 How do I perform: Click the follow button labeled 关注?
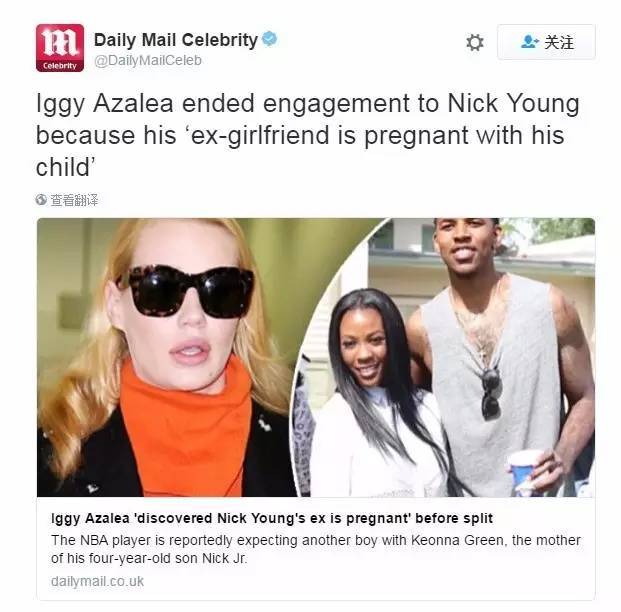[x=546, y=42]
